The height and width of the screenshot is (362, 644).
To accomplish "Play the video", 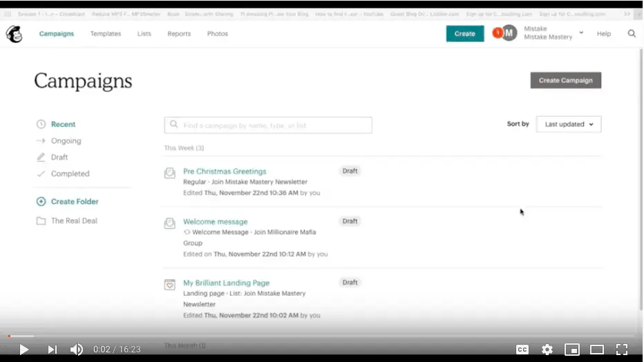I will pos(23,350).
